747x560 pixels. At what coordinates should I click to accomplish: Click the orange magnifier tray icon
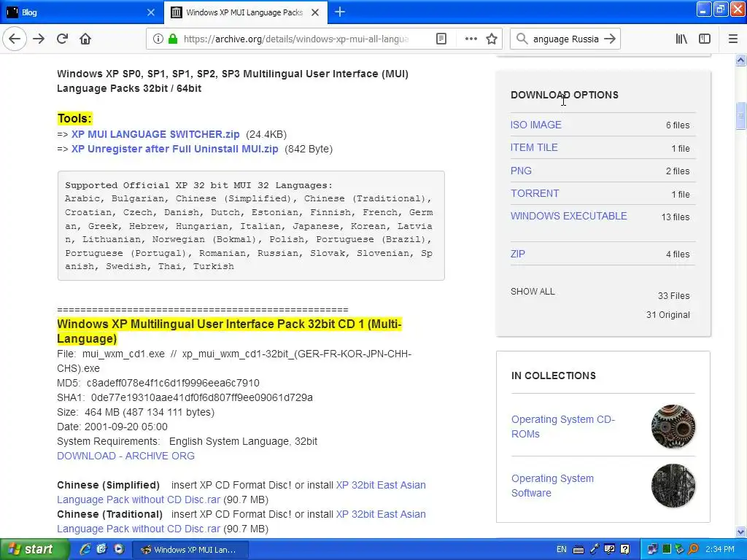point(694,550)
